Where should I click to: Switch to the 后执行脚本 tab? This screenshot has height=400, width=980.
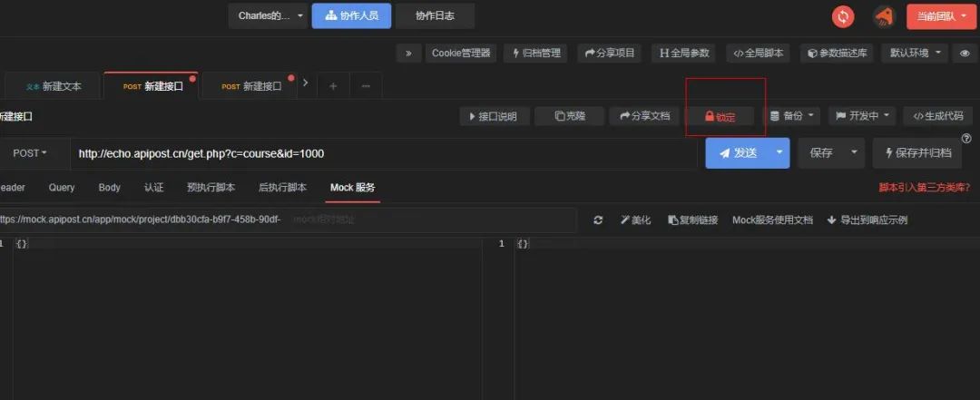pyautogui.click(x=282, y=188)
